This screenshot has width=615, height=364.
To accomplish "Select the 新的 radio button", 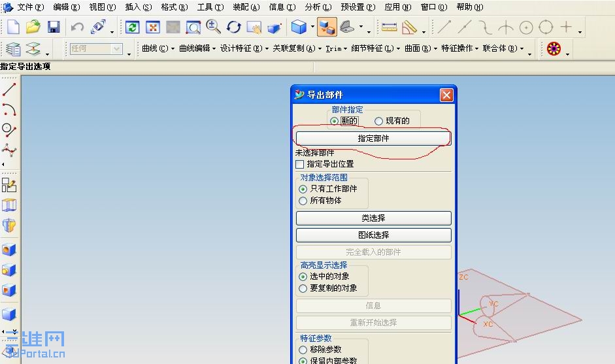I will coord(334,121).
